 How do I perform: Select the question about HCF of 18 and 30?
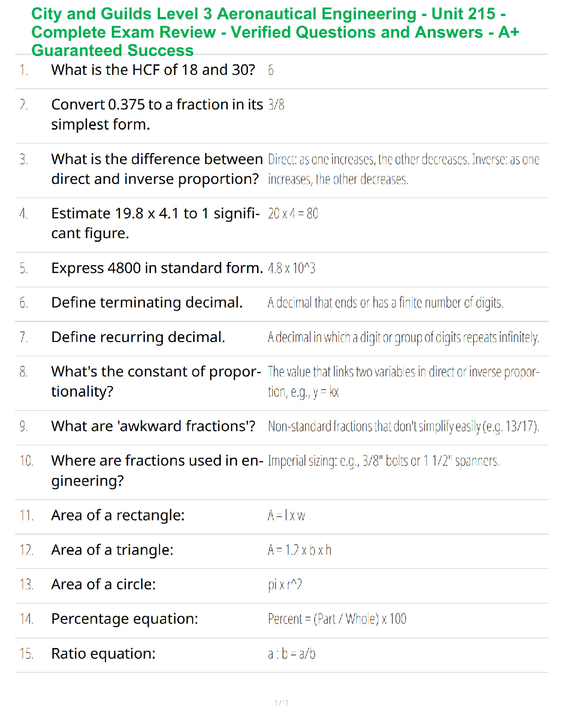[x=153, y=70]
